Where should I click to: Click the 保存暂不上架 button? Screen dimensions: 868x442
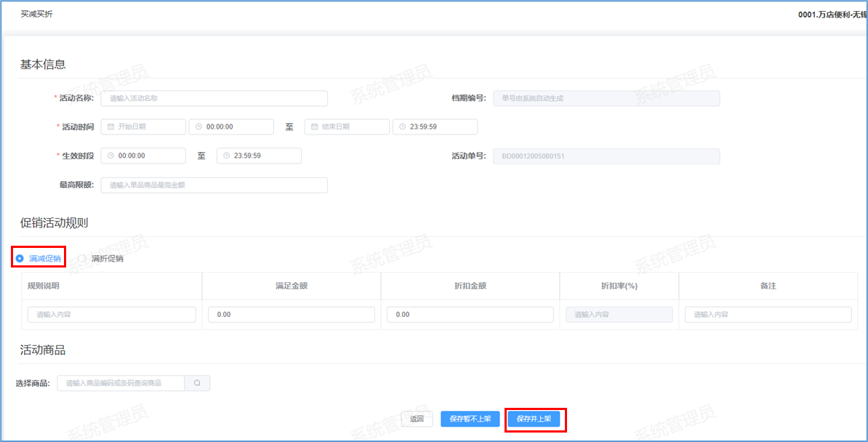(470, 419)
